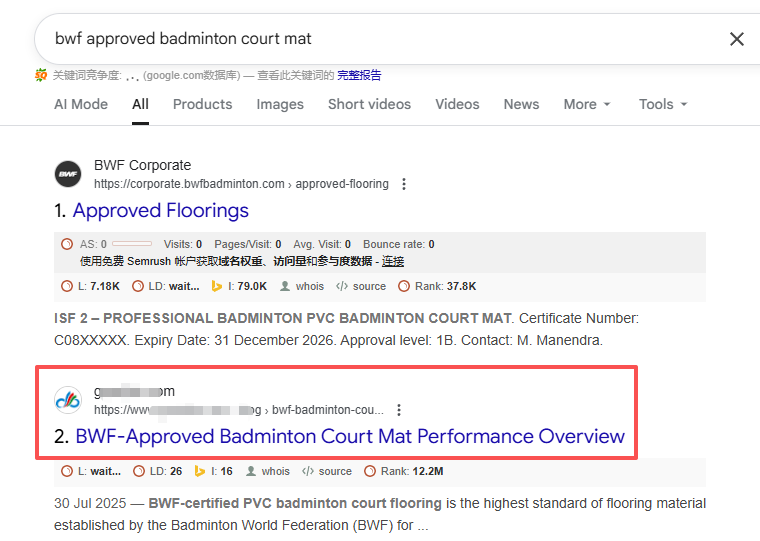This screenshot has width=760, height=541.
Task: View source for the second result
Action: point(327,471)
